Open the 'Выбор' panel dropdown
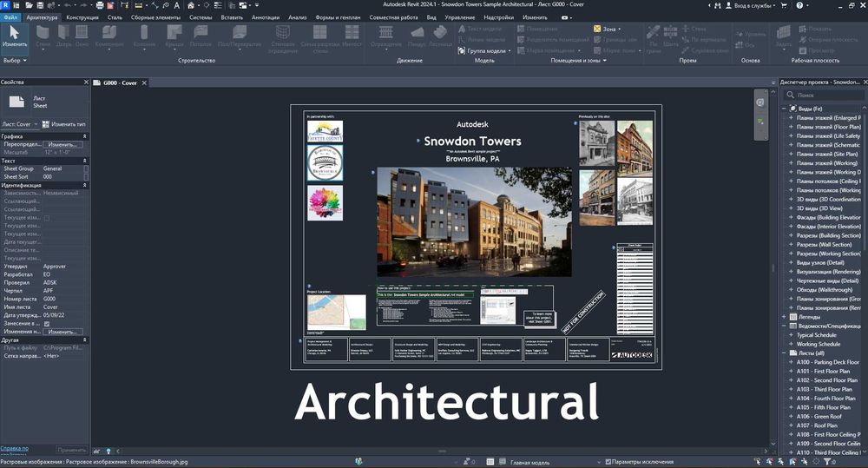This screenshot has height=468, width=868. click(15, 61)
